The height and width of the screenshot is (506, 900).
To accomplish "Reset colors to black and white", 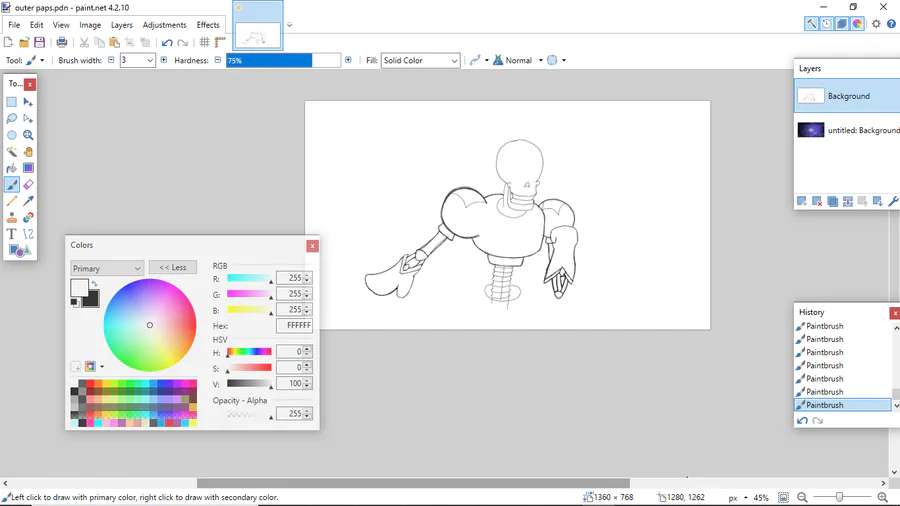I will 75,303.
